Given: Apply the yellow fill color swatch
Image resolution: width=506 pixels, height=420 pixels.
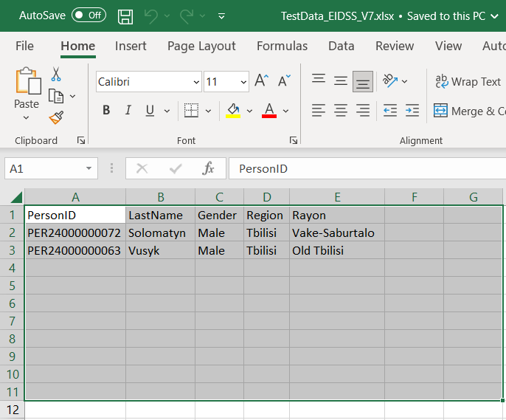Looking at the screenshot, I should [x=233, y=111].
